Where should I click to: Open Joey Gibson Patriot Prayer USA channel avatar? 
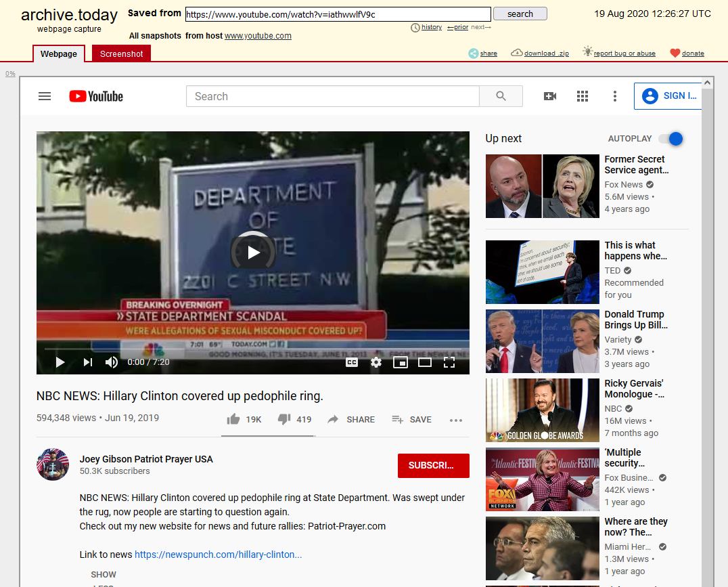[x=53, y=464]
